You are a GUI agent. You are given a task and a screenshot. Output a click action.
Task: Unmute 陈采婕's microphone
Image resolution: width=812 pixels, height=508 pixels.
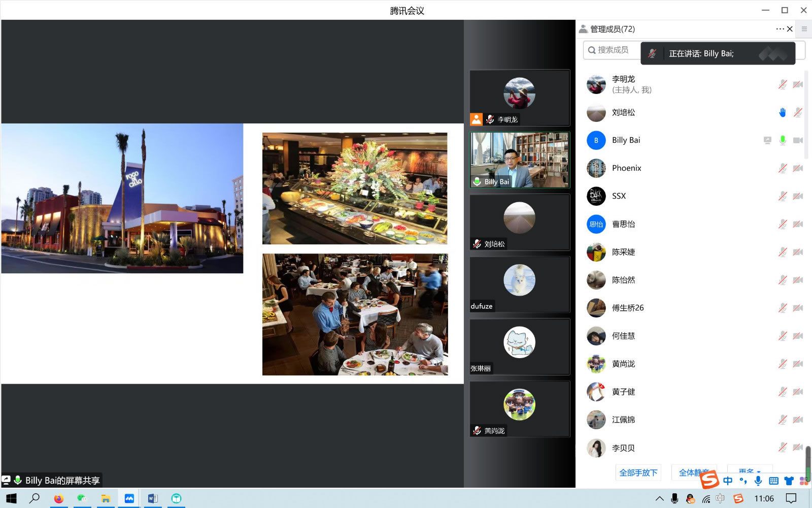click(x=783, y=252)
